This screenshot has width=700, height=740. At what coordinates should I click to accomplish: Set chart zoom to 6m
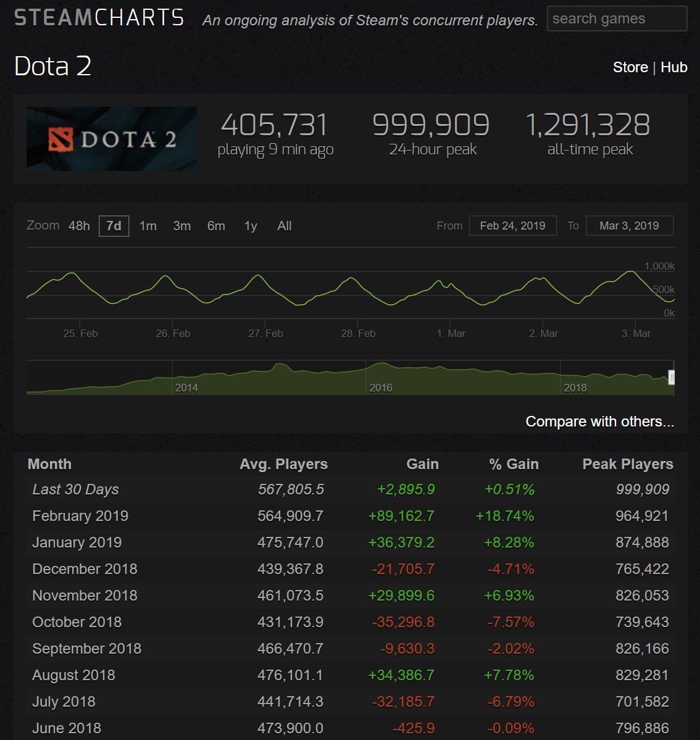coord(216,226)
